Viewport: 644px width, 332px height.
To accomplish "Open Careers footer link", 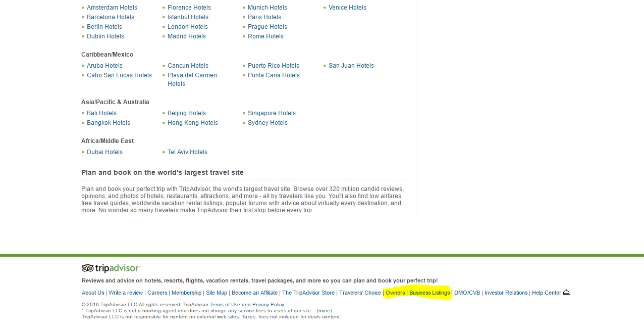I will point(157,293).
